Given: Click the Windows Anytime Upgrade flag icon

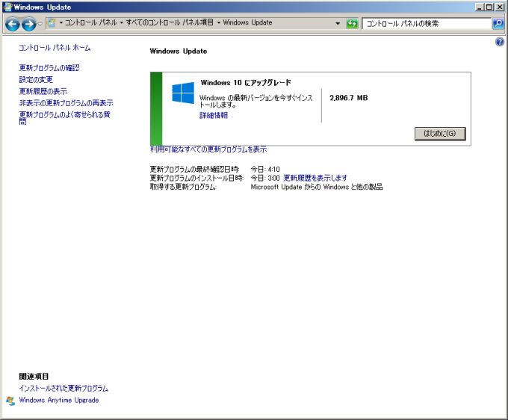Looking at the screenshot, I should point(10,401).
